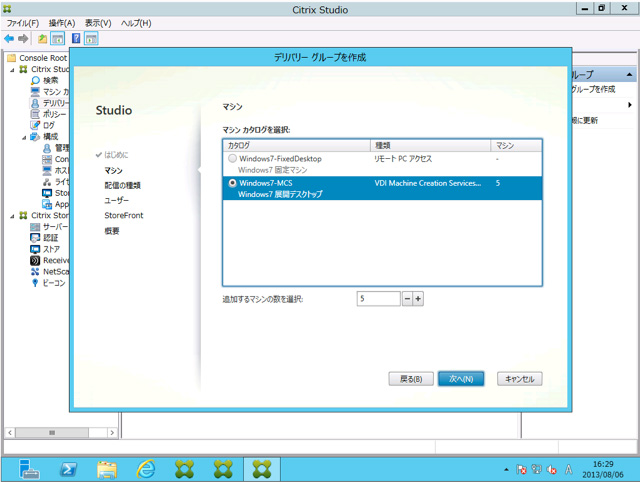This screenshot has height=482, width=640.
Task: Select the ポリシー node icon
Action: tap(36, 114)
